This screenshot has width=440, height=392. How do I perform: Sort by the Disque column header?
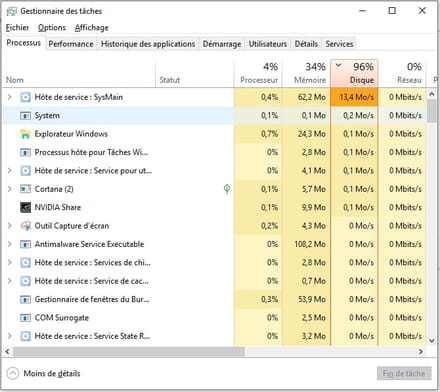click(354, 73)
